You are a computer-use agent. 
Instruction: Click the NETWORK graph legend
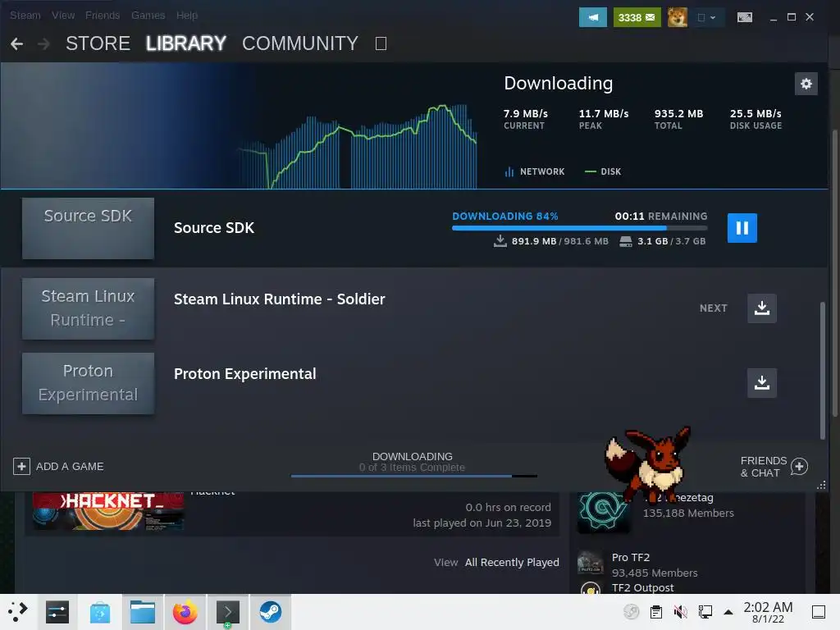534,171
